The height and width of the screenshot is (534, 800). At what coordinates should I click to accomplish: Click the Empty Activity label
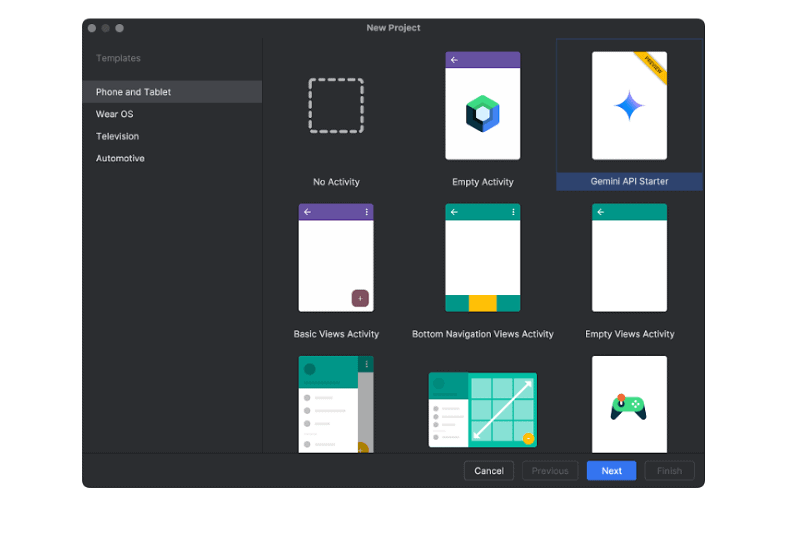pyautogui.click(x=483, y=182)
